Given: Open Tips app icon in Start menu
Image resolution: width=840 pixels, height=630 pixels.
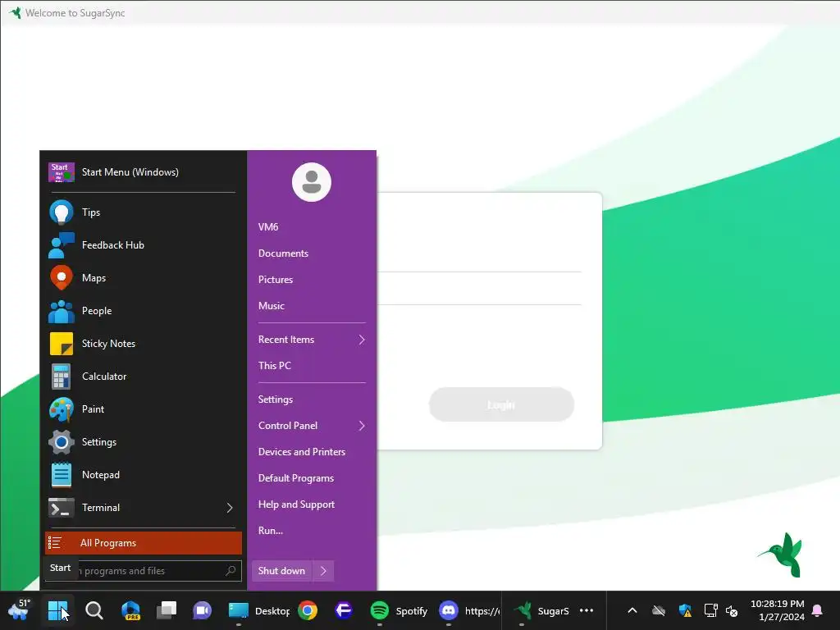Looking at the screenshot, I should pos(61,212).
